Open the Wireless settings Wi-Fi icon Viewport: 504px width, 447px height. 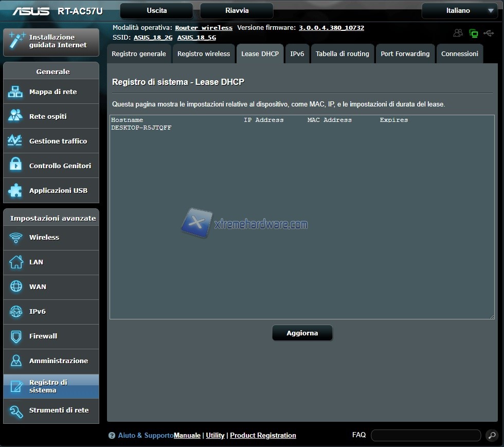[x=16, y=238]
